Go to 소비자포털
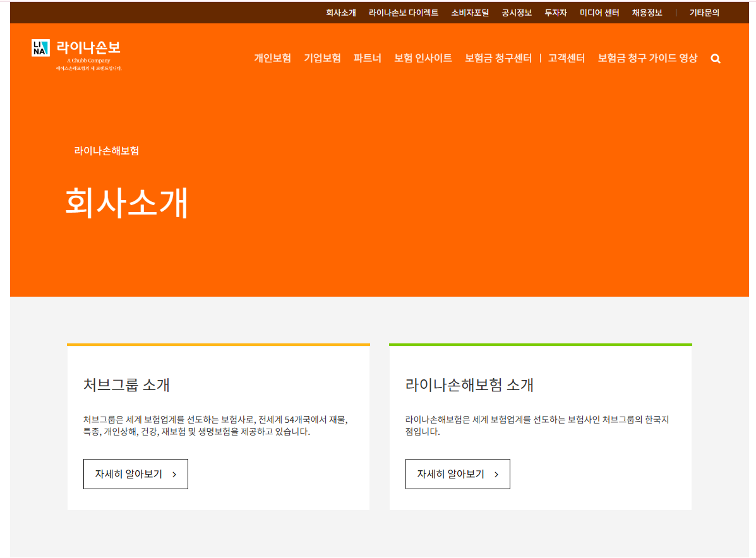 tap(470, 13)
